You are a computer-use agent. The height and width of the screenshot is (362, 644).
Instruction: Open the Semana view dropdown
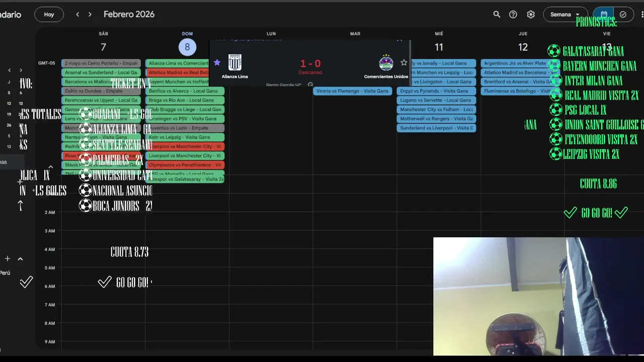565,15
